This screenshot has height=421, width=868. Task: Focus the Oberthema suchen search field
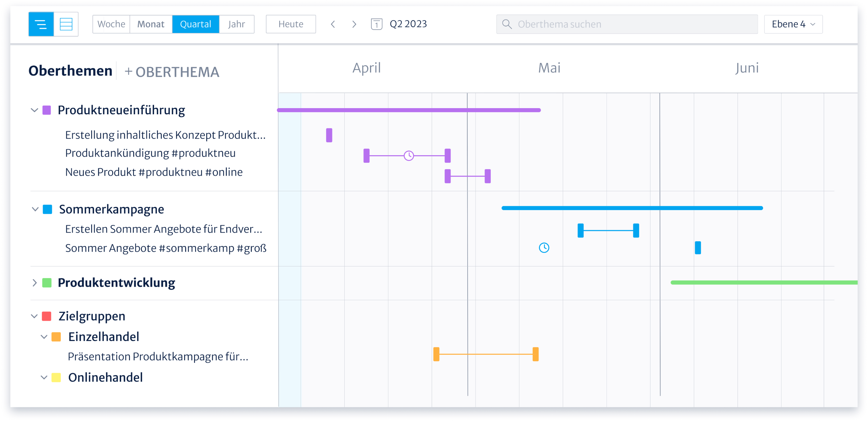tap(633, 24)
